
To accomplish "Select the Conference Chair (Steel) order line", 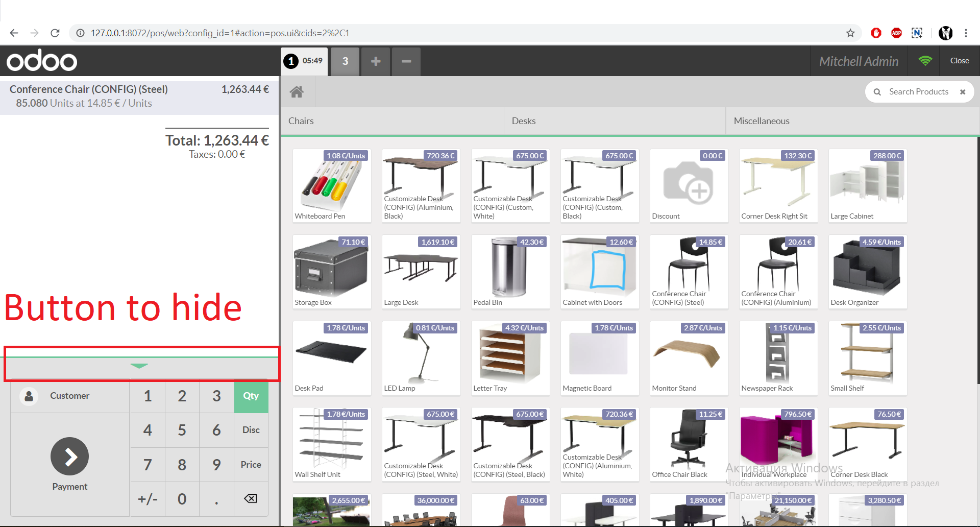I will pos(139,96).
